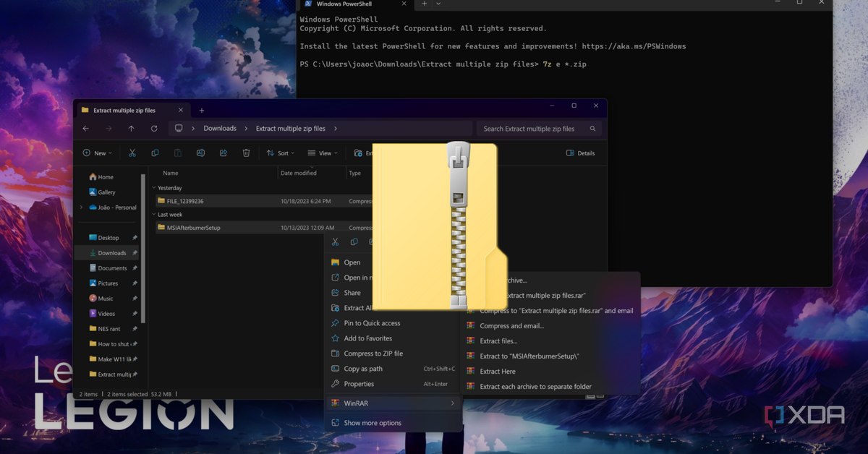The width and height of the screenshot is (868, 454).
Task: Choose Compress to ZIP file in context menu
Action: [x=373, y=354]
